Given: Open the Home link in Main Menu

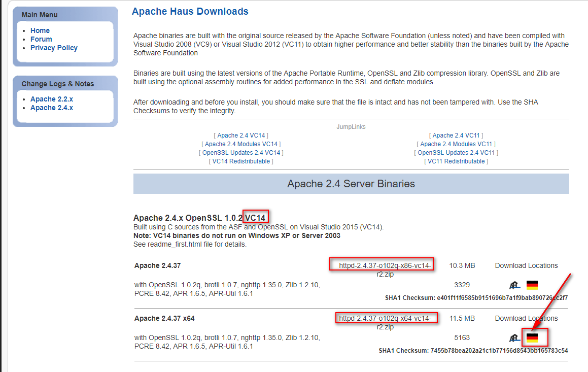Looking at the screenshot, I should click(40, 30).
